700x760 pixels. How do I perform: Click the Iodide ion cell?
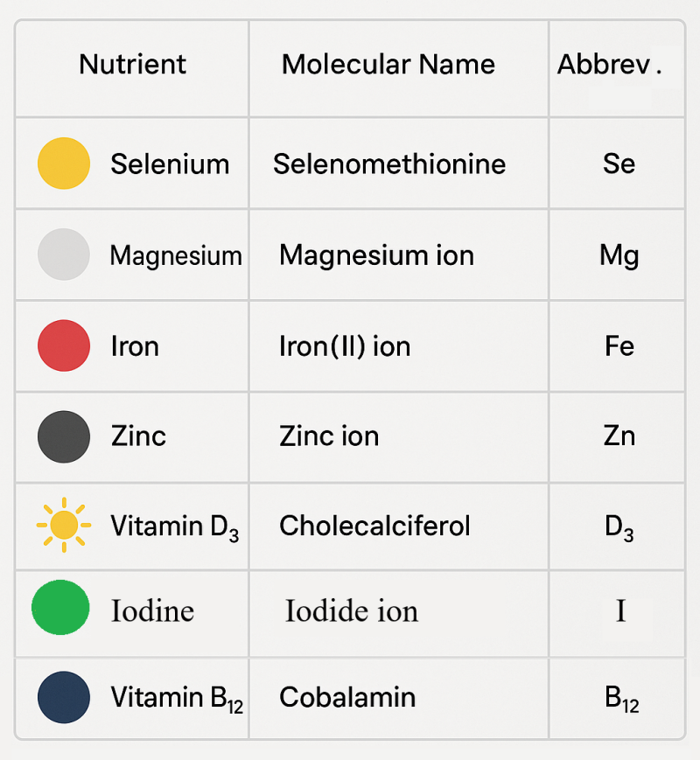point(351,610)
